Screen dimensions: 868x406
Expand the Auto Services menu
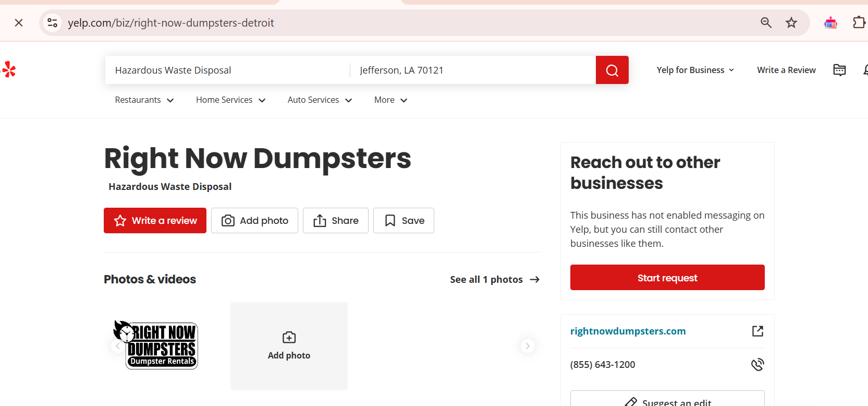(x=320, y=100)
